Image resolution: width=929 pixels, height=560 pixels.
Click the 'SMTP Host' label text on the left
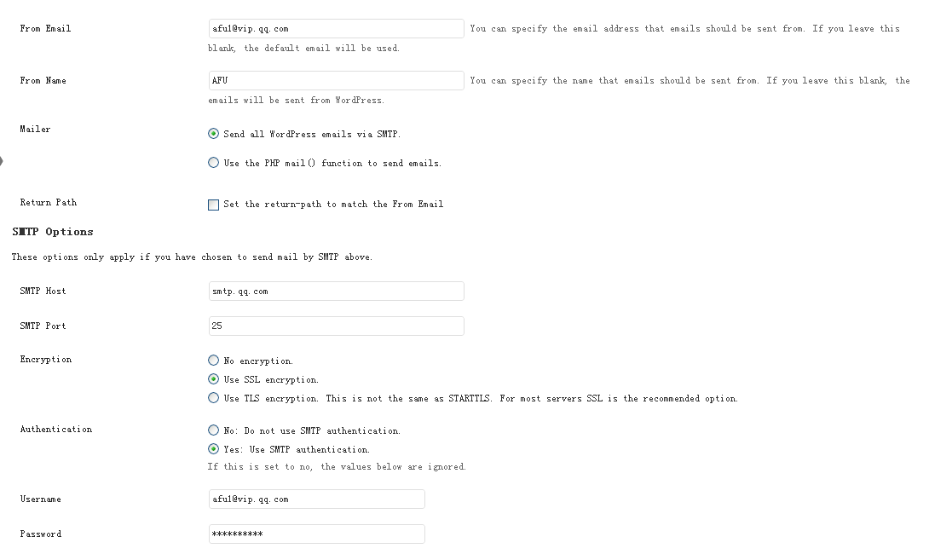[43, 292]
